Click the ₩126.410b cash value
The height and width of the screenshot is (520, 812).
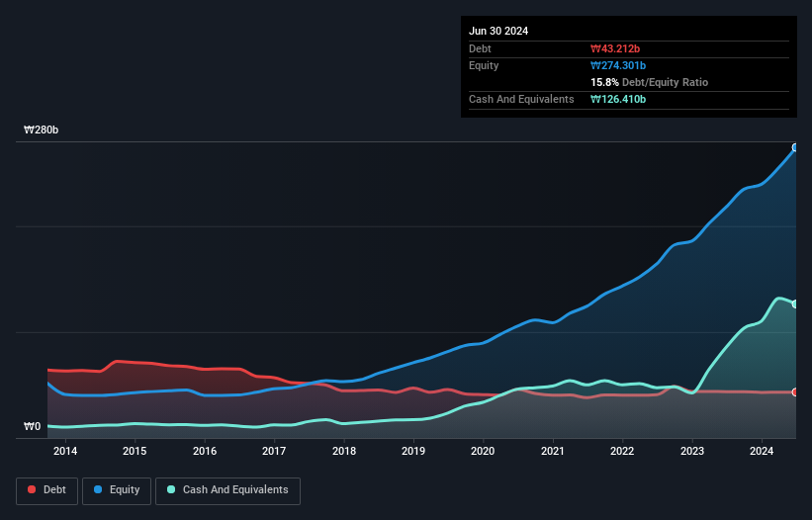[x=618, y=99]
